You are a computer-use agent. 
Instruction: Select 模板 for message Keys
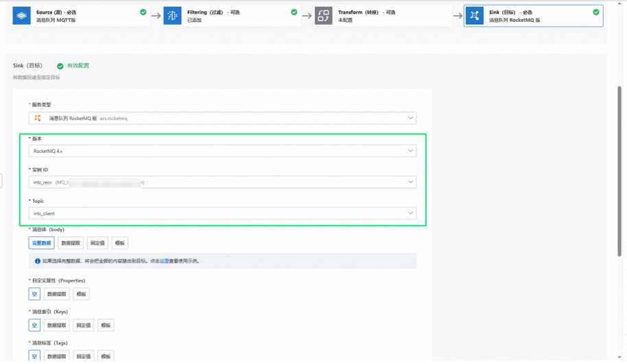click(x=106, y=325)
